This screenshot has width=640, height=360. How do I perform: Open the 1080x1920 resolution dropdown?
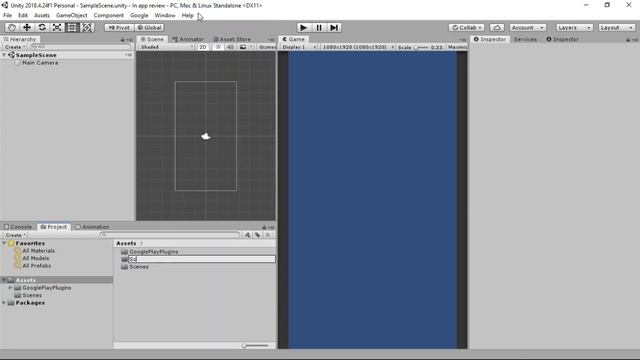click(358, 47)
